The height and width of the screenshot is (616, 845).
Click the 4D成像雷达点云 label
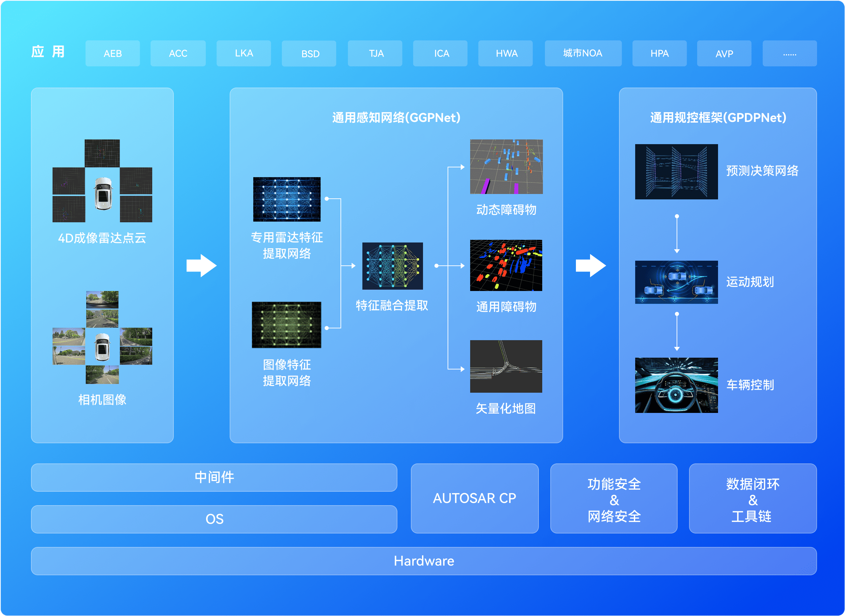click(x=102, y=238)
